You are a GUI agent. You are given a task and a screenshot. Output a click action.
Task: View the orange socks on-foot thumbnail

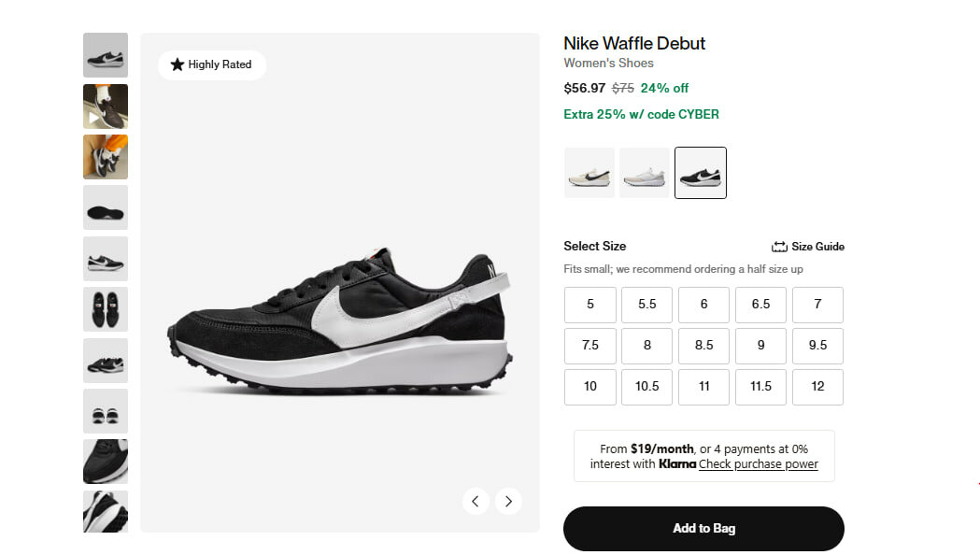point(106,157)
